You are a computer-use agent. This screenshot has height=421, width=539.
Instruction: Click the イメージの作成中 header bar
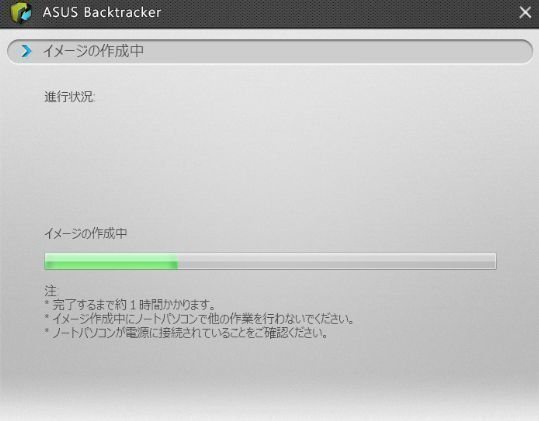pos(270,52)
